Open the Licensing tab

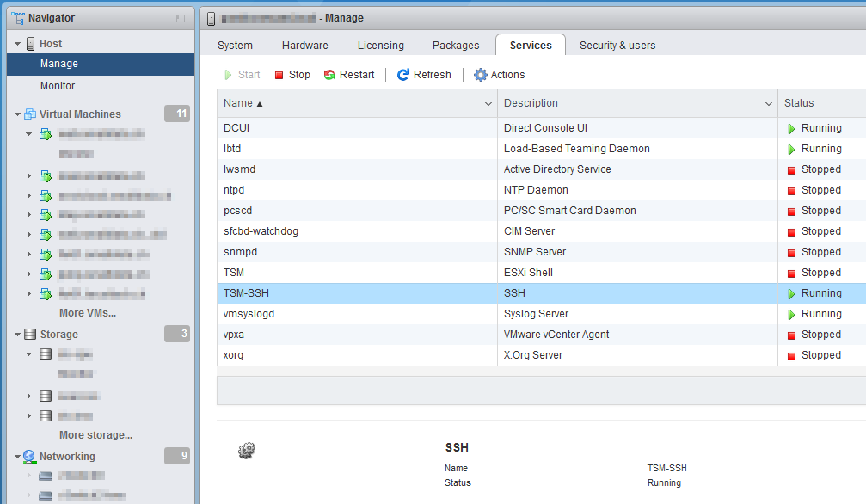(380, 46)
